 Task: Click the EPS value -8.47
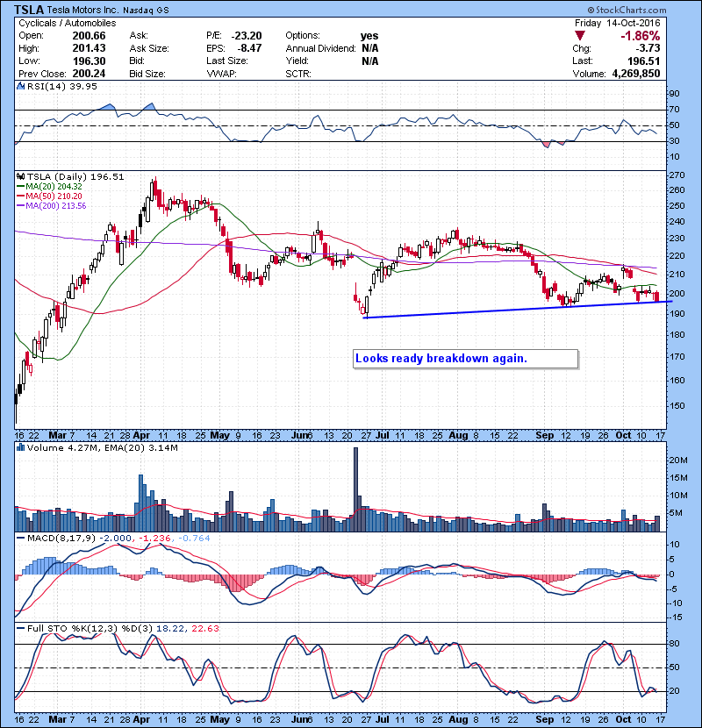click(249, 48)
